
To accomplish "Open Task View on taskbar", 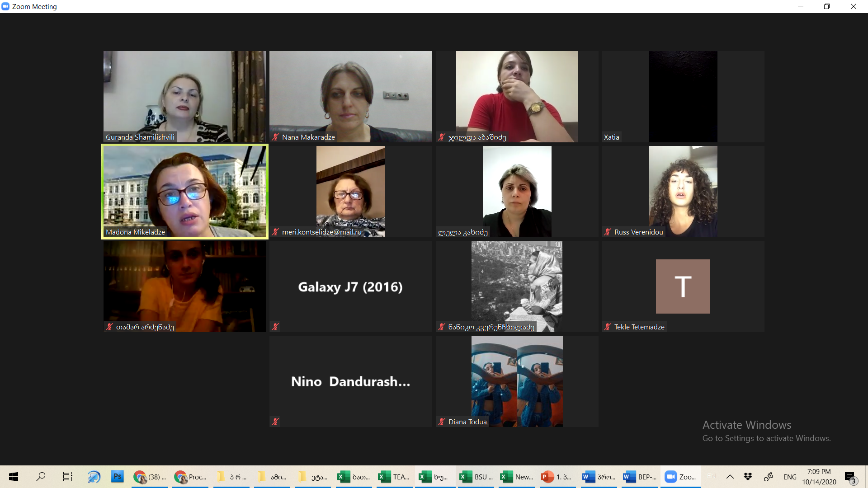I will click(67, 477).
